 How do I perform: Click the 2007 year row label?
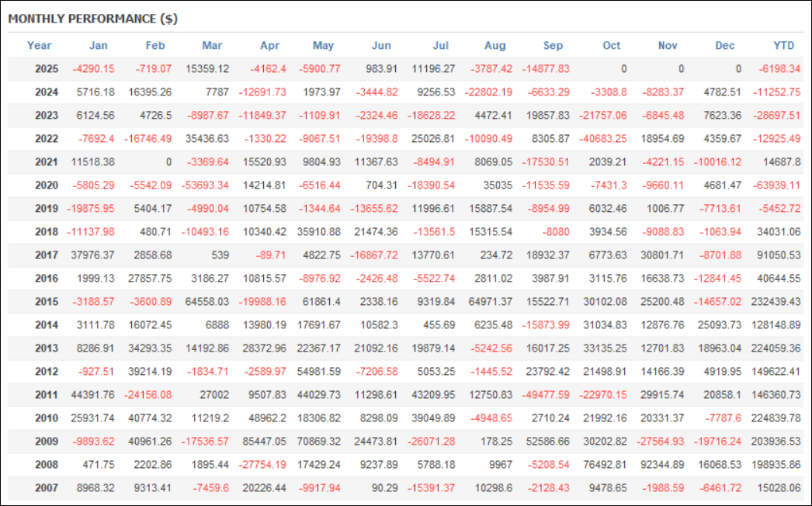(x=47, y=488)
